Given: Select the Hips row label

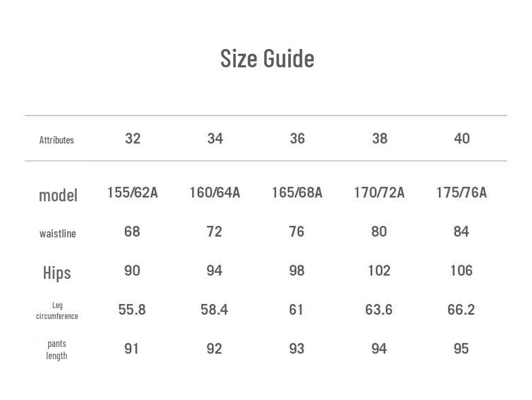Looking at the screenshot, I should click(57, 273).
